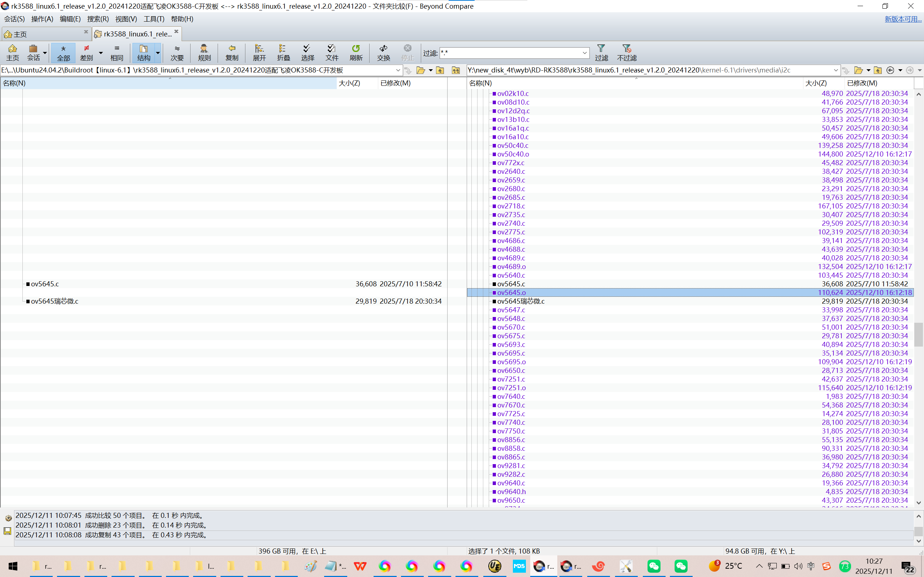This screenshot has height=577, width=924.
Task: Click the new version available link
Action: tap(902, 19)
